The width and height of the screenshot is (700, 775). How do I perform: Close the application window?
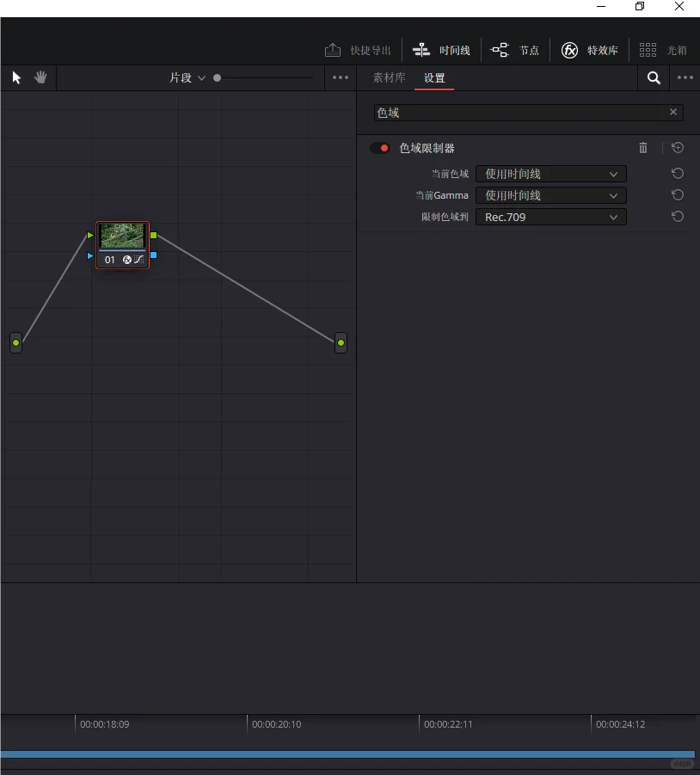pos(679,6)
